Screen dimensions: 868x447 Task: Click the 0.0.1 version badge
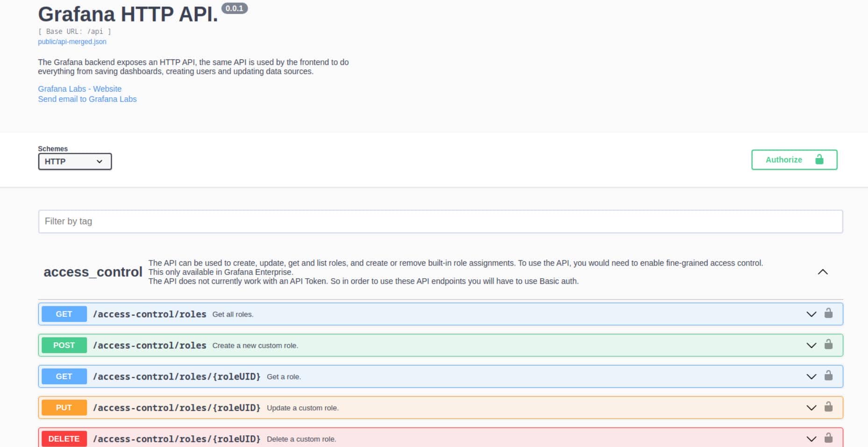235,8
